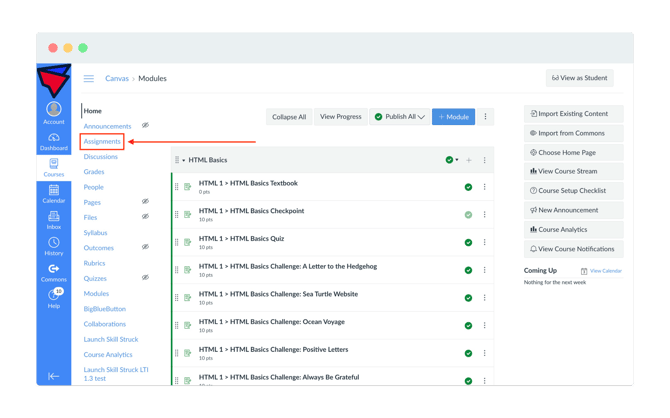Toggle publish status of Positive Letters

(468, 353)
